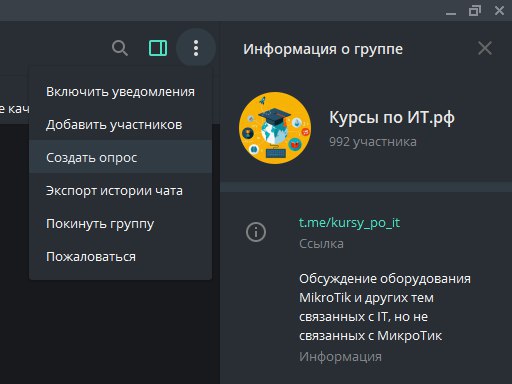
Task: Click the info circle icon
Action: 256,232
